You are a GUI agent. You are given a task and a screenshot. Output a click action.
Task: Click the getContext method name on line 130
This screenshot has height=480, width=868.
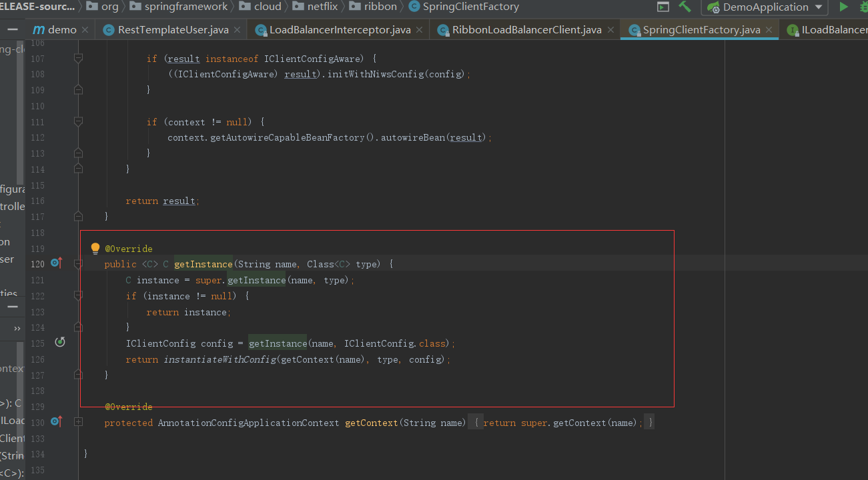tap(372, 423)
